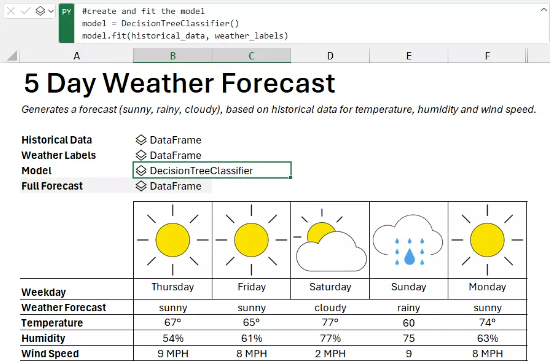Screen dimensions: 550x361
Task: Open the Historical Data DataFrame card icon
Action: [x=141, y=140]
